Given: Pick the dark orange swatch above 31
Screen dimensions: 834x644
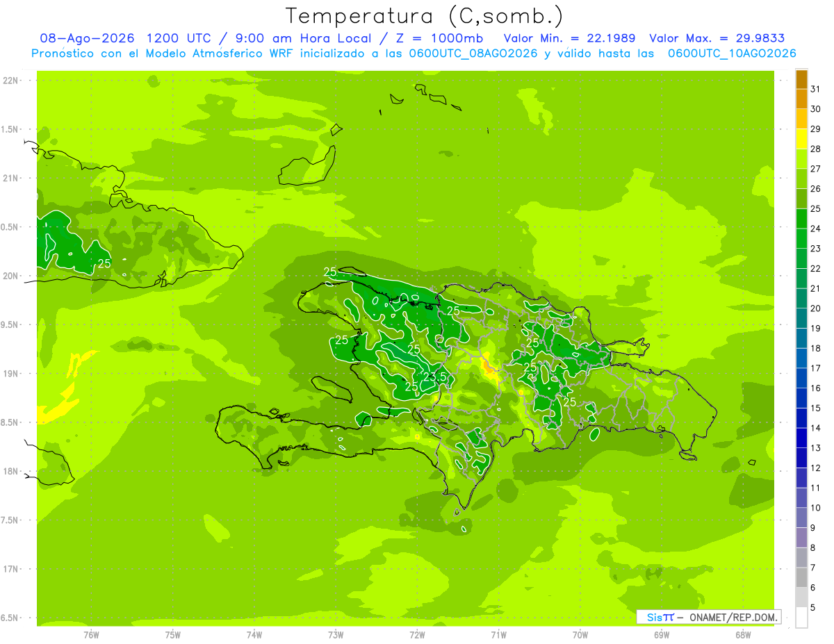Looking at the screenshot, I should pyautogui.click(x=801, y=79).
